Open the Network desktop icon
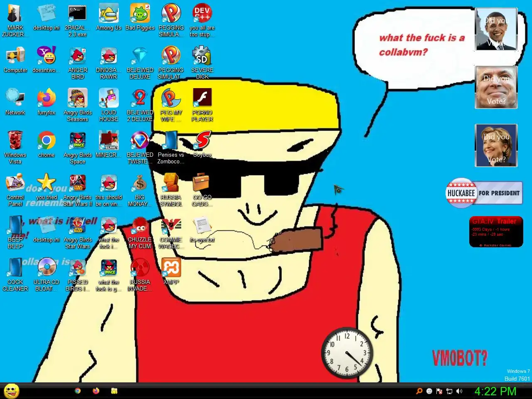 (15, 102)
